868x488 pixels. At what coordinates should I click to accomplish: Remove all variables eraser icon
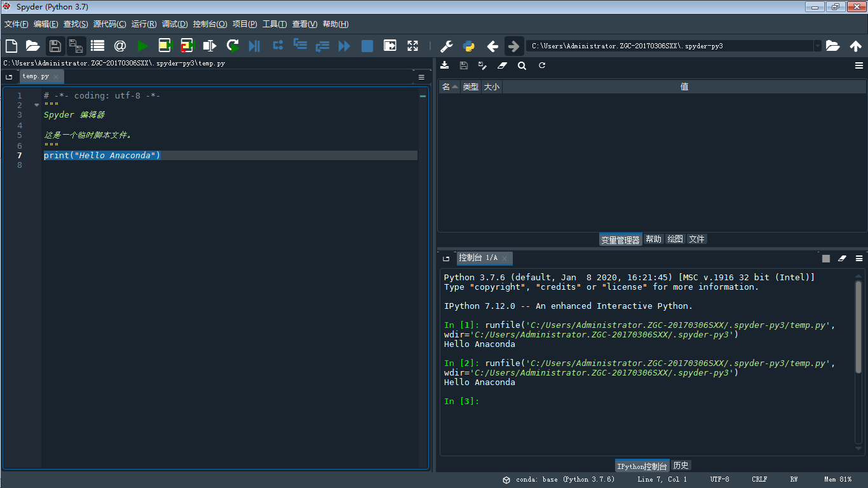tap(502, 65)
